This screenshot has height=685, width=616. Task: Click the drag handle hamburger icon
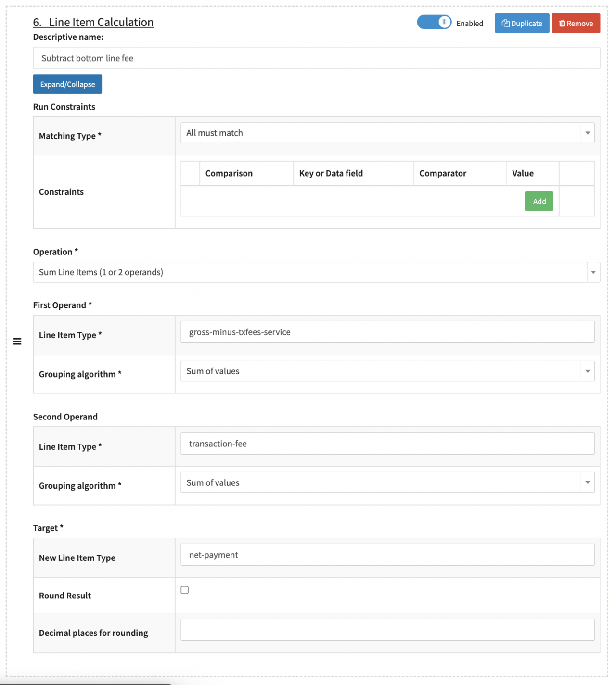(17, 342)
